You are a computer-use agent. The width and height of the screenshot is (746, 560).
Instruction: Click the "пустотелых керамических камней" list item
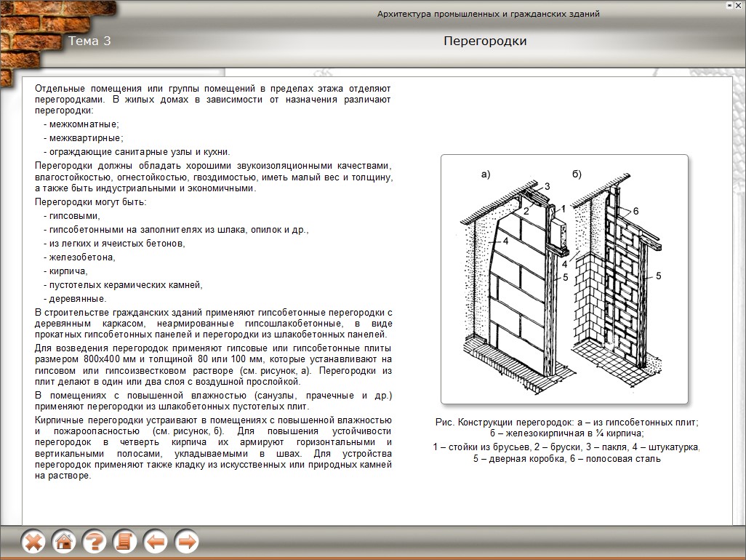pyautogui.click(x=123, y=285)
